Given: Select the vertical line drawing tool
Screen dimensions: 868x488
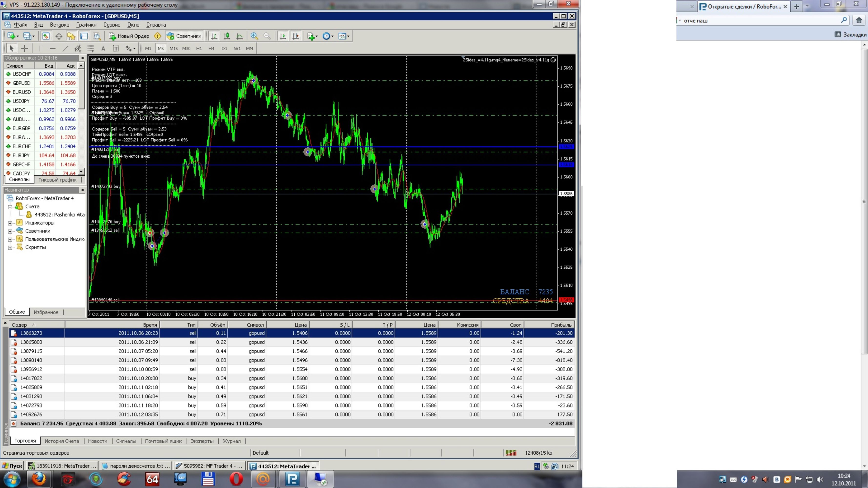Looking at the screenshot, I should pyautogui.click(x=40, y=49).
